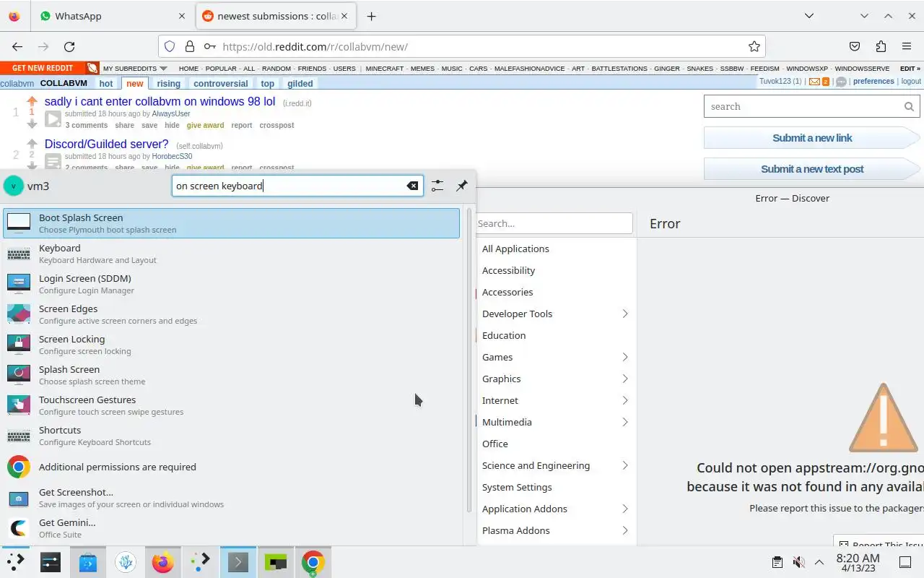
Task: Expand Games category in Discover
Action: 625,357
